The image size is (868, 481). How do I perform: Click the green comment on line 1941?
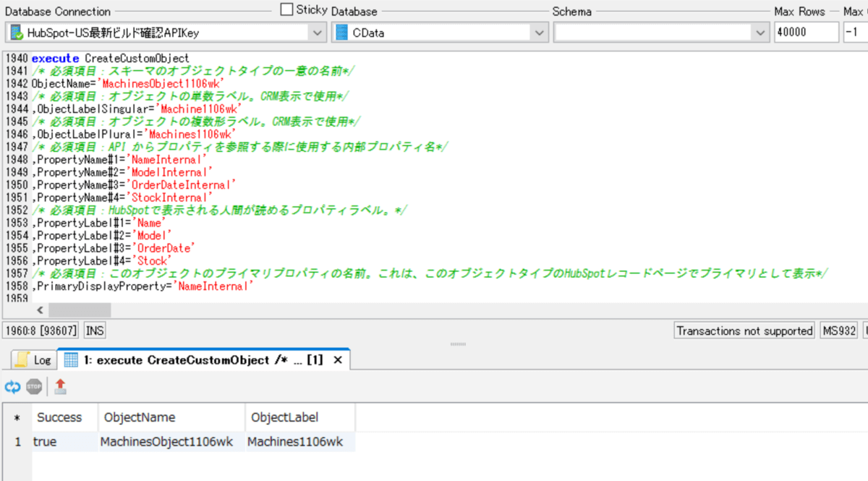[x=193, y=71]
